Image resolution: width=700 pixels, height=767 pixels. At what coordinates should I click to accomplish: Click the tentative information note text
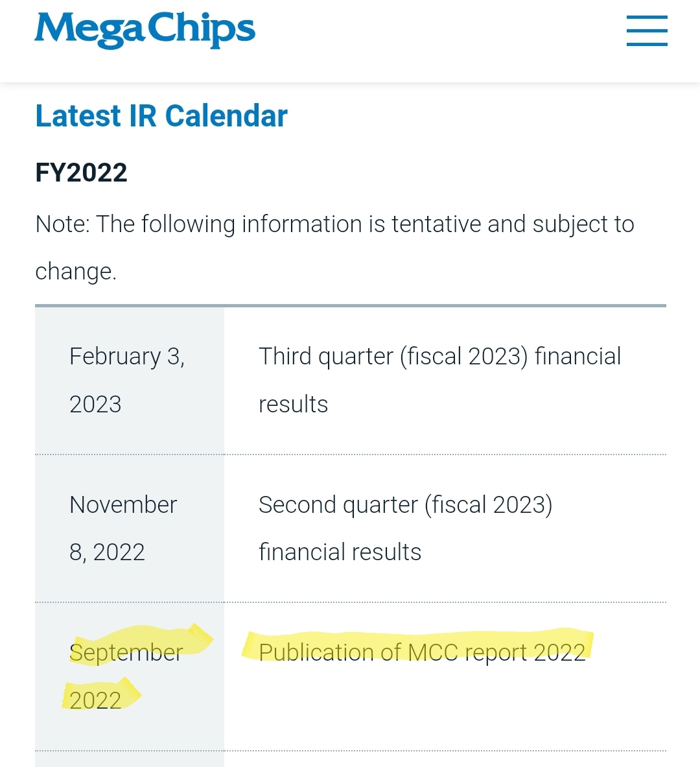click(334, 248)
